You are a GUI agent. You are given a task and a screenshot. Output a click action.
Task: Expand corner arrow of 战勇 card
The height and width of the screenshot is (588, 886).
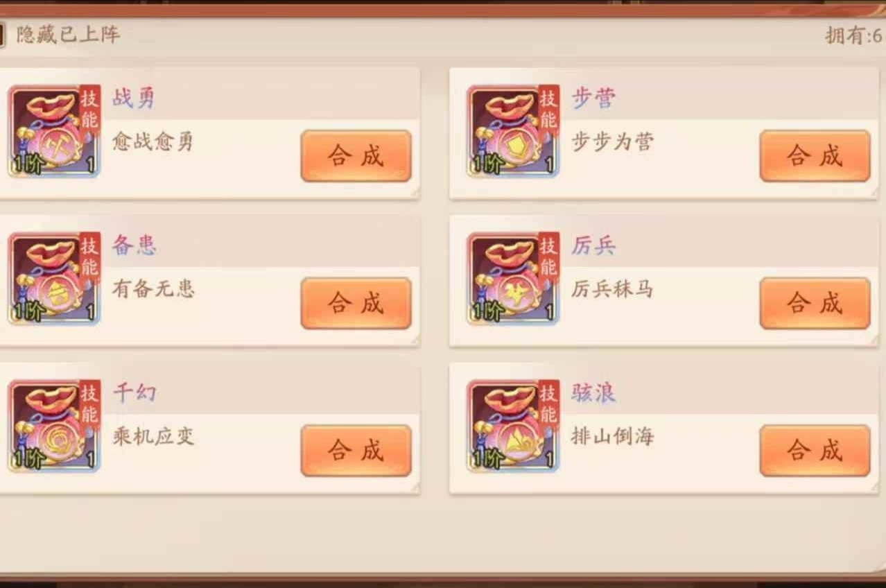(x=415, y=193)
